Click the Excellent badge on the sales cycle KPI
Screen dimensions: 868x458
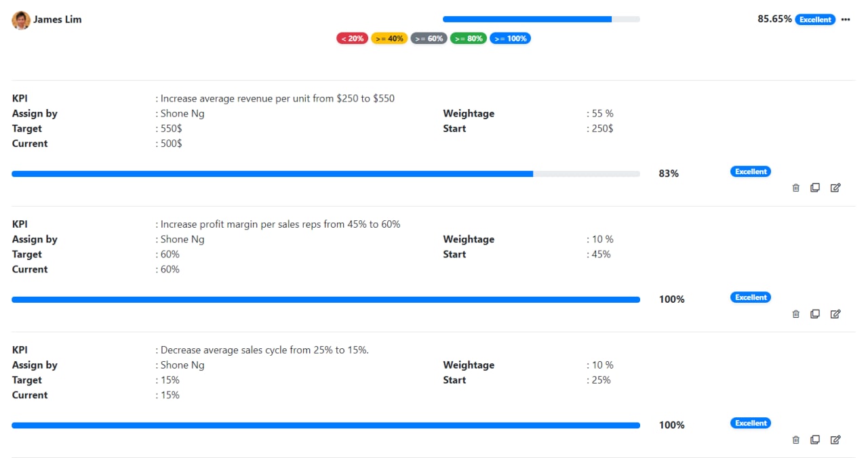pyautogui.click(x=751, y=423)
